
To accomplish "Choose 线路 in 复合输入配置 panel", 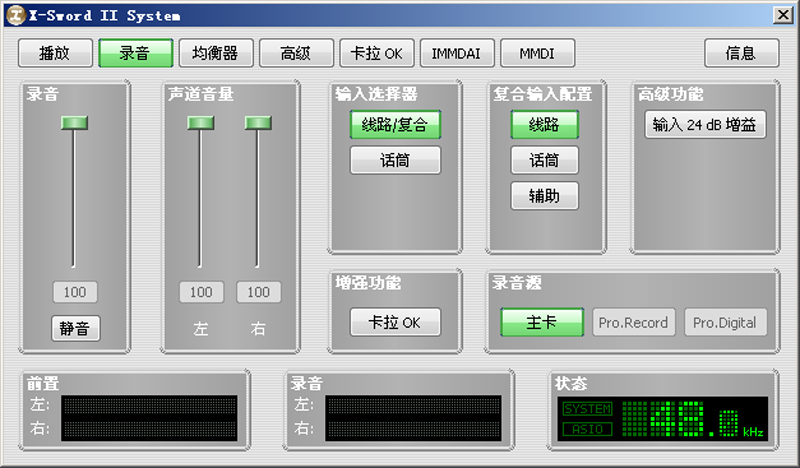I will [x=544, y=125].
